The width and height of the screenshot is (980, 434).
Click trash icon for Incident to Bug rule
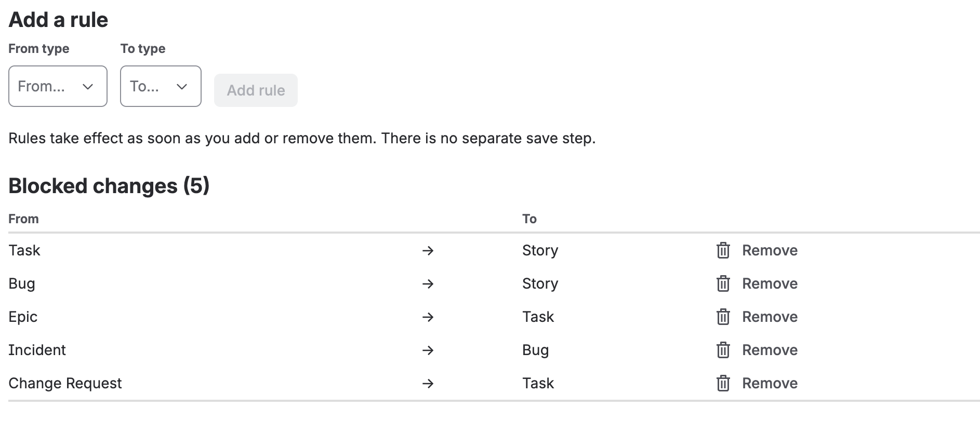tap(723, 350)
